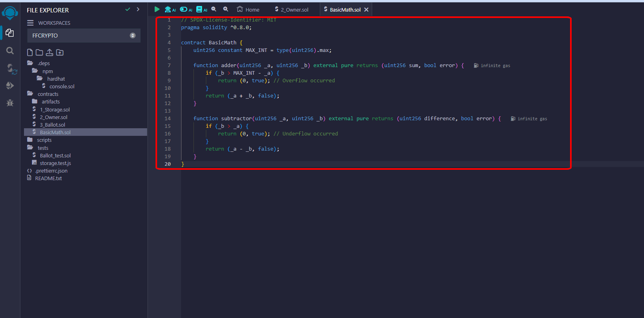Select BasicMath.sol in file tree
644x318 pixels.
[x=86, y=132]
